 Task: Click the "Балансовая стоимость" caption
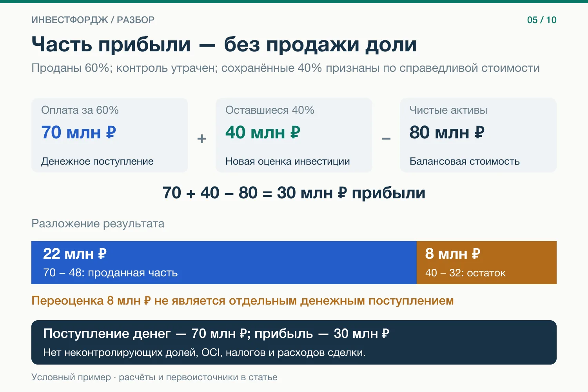point(465,162)
